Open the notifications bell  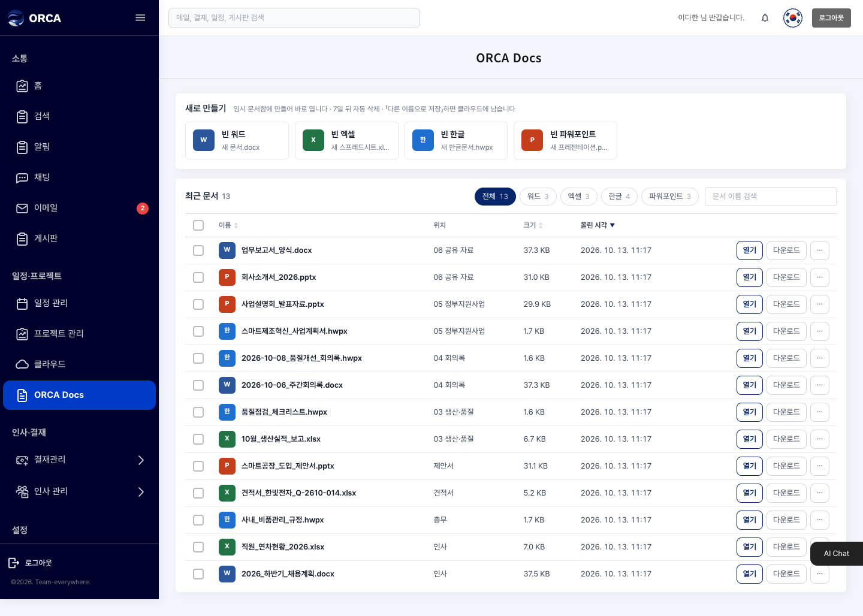(x=765, y=18)
